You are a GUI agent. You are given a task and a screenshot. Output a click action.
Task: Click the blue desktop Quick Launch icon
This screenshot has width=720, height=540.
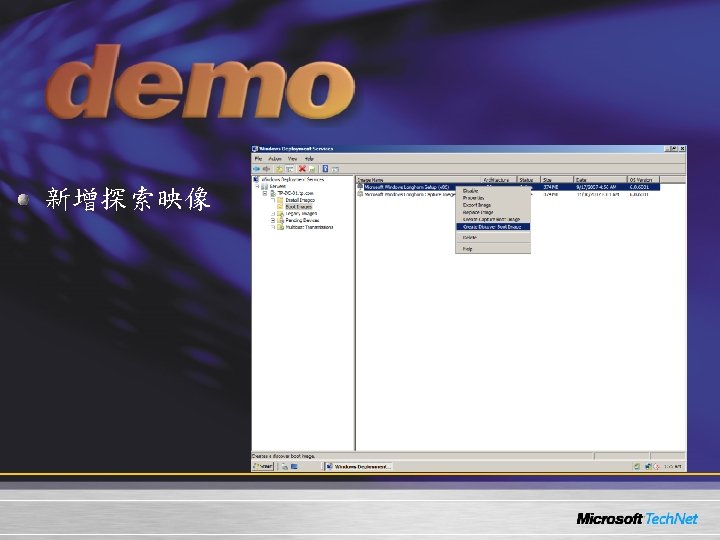coord(294,467)
